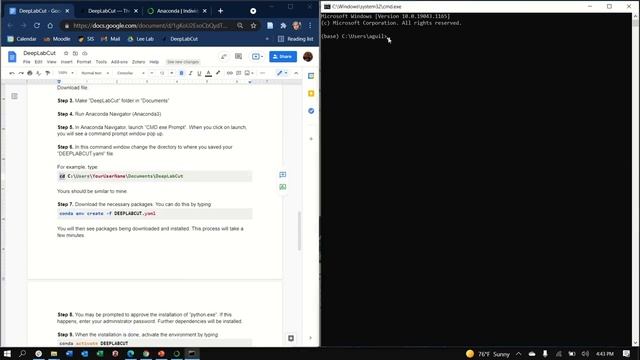The image size is (640, 360).
Task: Decrease the font size
Action: pos(152,73)
